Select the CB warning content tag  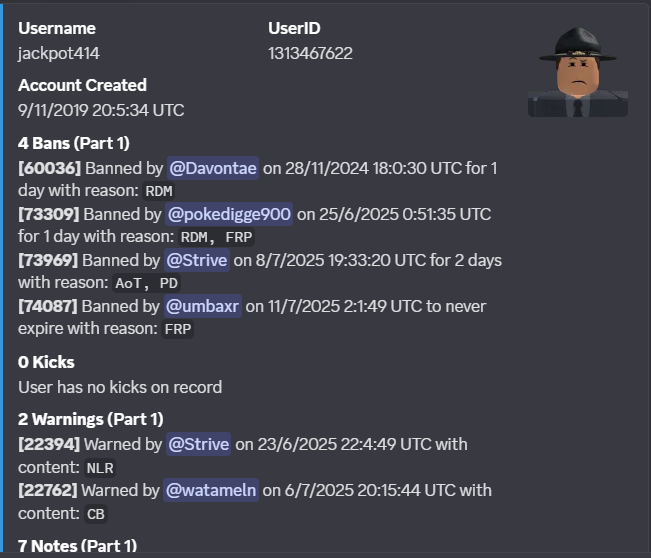click(95, 514)
